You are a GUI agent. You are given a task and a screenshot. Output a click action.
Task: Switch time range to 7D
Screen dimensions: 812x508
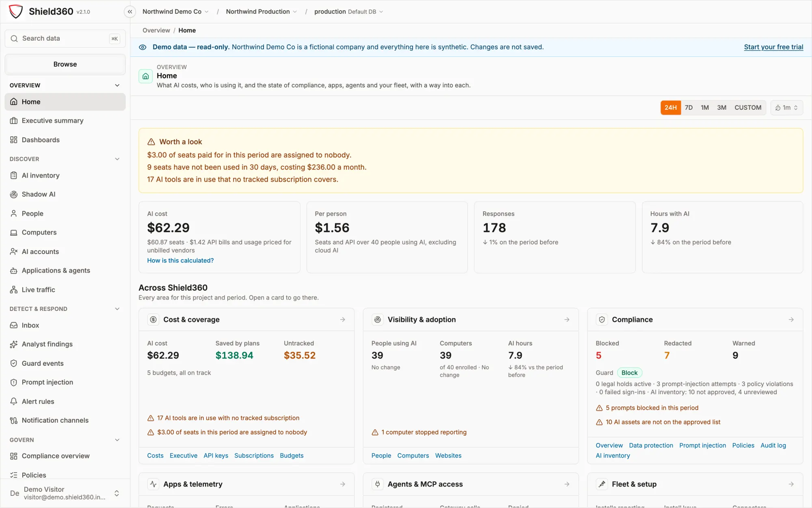689,108
